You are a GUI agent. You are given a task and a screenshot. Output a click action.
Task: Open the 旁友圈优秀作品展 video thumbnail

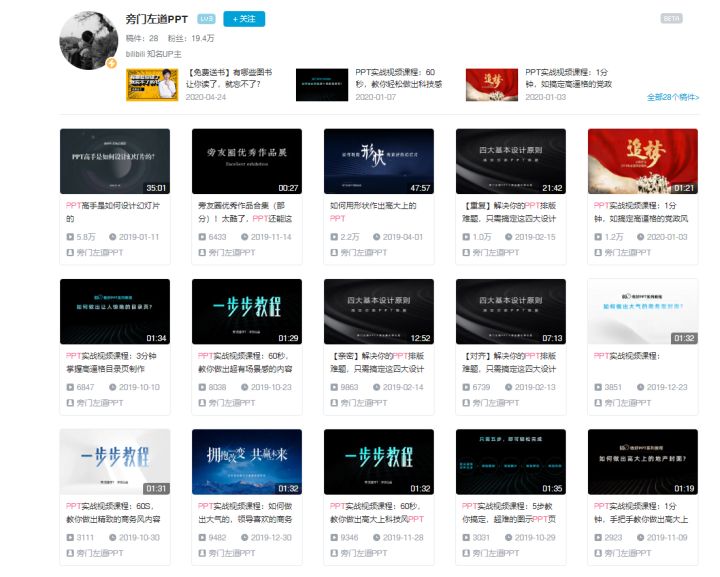pos(247,161)
